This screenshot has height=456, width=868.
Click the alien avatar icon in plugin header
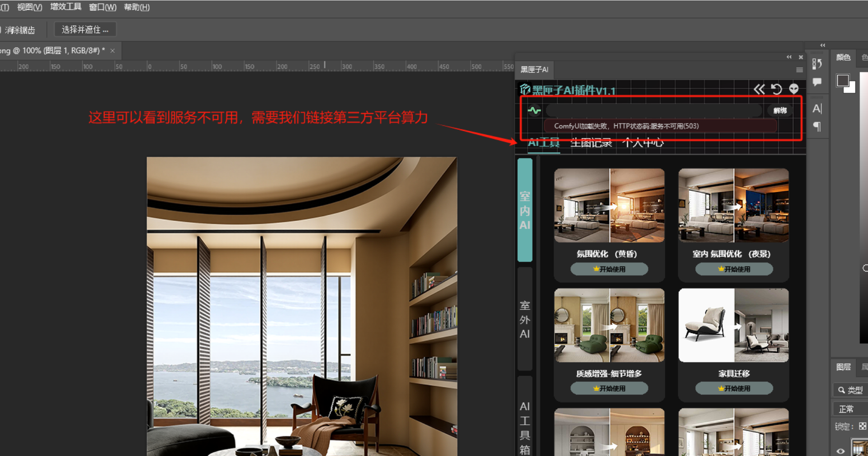point(793,89)
